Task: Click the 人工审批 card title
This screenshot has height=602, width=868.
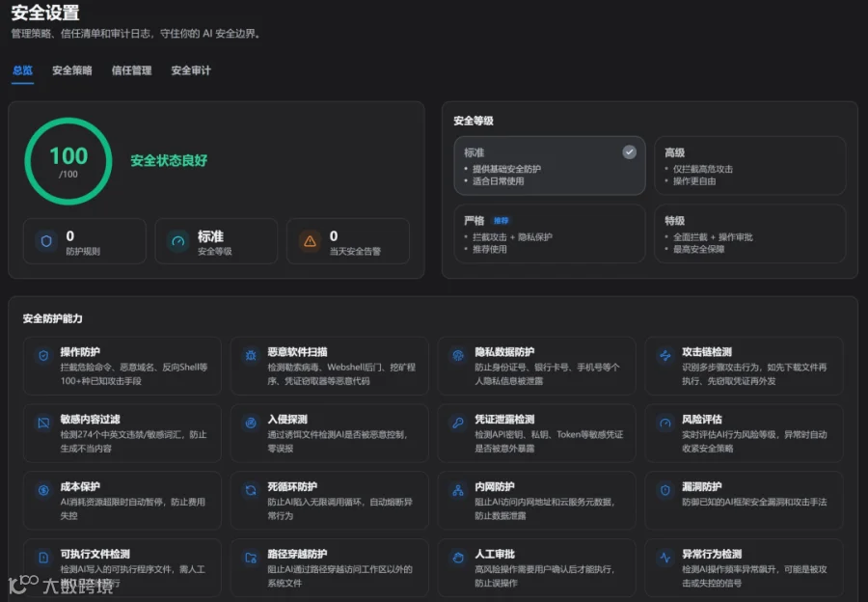Action: tap(495, 554)
